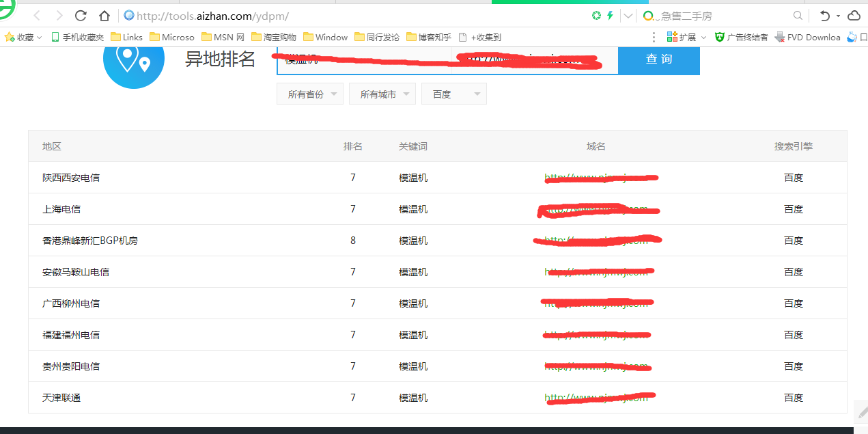Open the cloud sync icon
Viewport: 868px width, 434px height.
coord(854,16)
